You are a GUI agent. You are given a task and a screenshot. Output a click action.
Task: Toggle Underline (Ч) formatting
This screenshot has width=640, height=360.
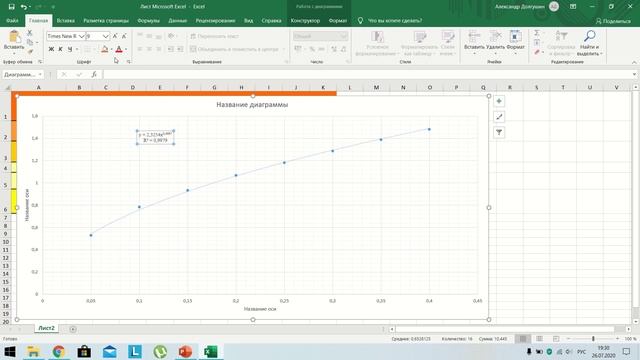[x=70, y=49]
